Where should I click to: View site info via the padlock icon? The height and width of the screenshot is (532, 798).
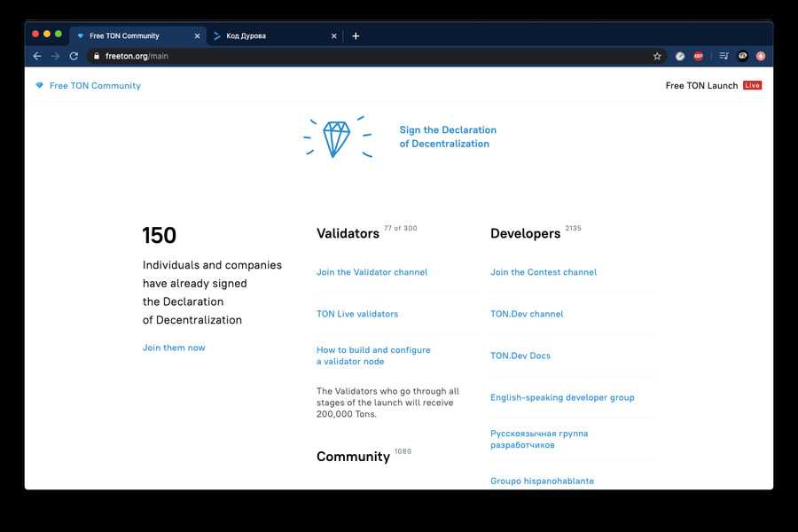(97, 56)
